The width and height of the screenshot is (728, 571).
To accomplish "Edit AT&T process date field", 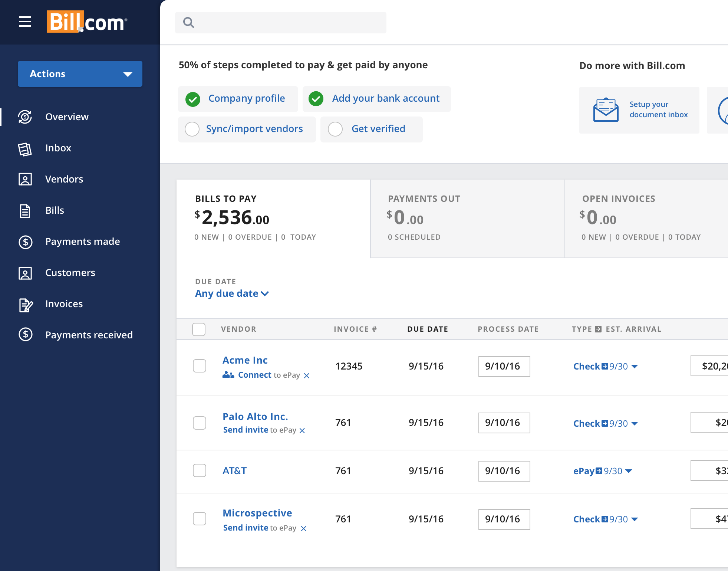I will tap(504, 471).
